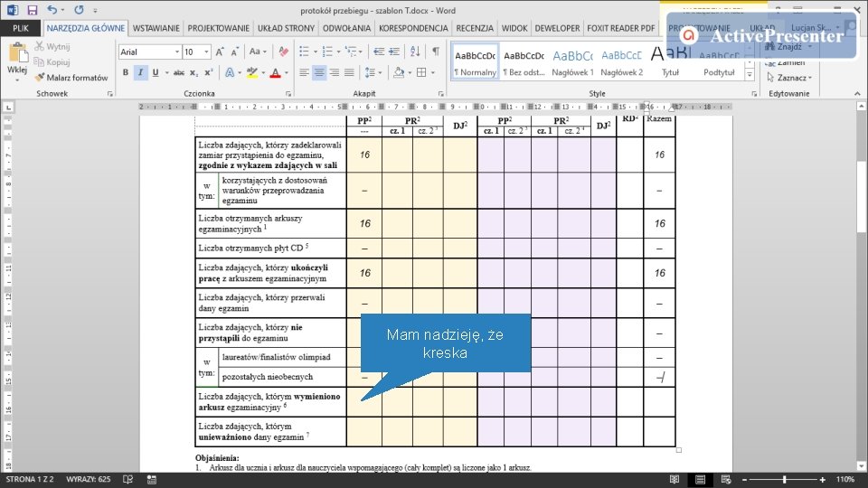Click the zoom slider handle
Viewport: 868px width, 488px height.
(785, 480)
